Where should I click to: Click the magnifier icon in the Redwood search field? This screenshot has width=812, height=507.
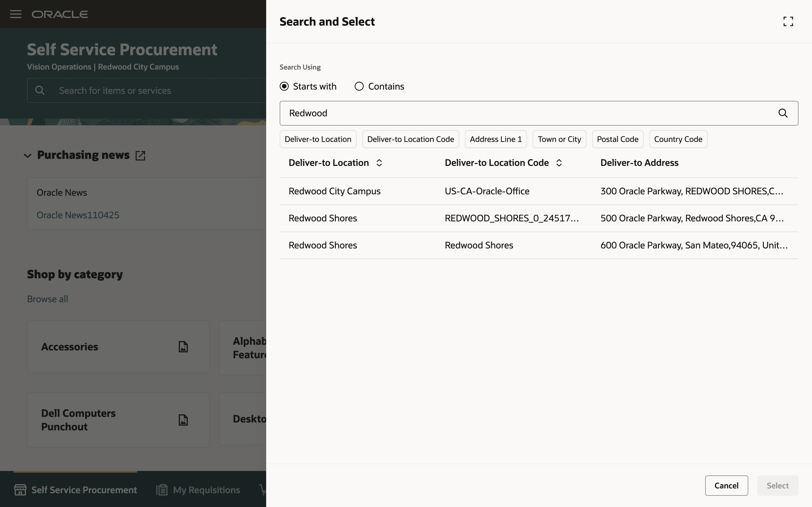coord(783,113)
